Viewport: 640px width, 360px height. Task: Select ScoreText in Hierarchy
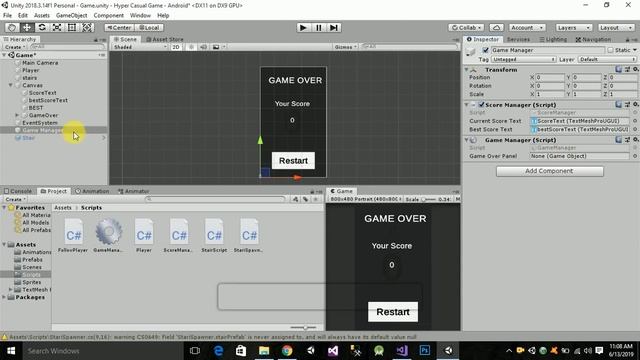click(x=42, y=93)
